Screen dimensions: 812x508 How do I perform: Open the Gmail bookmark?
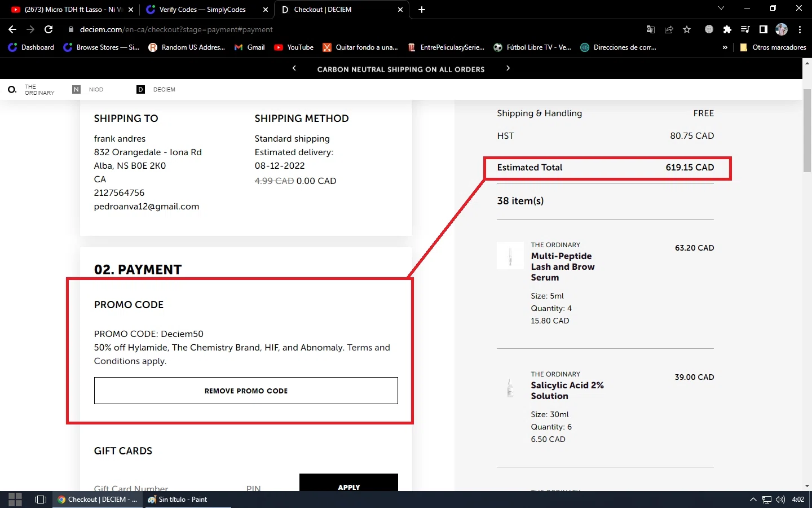click(249, 47)
